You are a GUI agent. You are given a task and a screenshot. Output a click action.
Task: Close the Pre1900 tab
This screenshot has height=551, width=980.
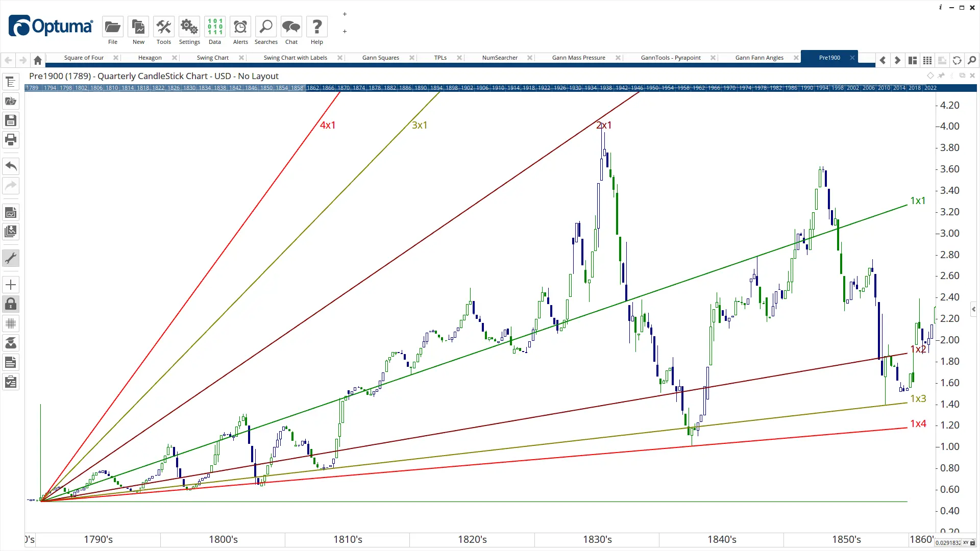coord(852,58)
